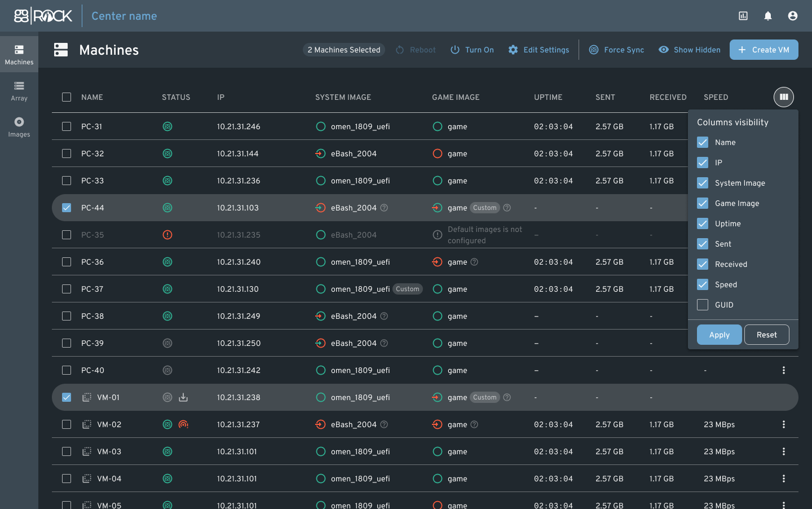Enable the GUID column checkbox

(x=703, y=305)
